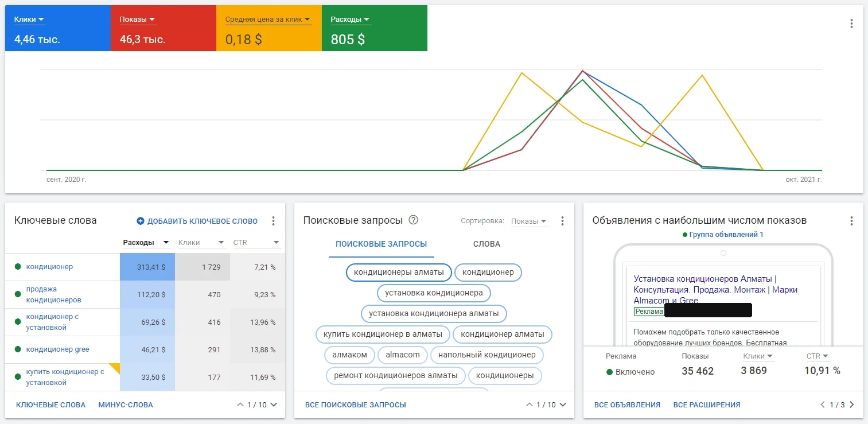The width and height of the screenshot is (868, 424).
Task: Select the almacom search query chip
Action: (x=402, y=355)
